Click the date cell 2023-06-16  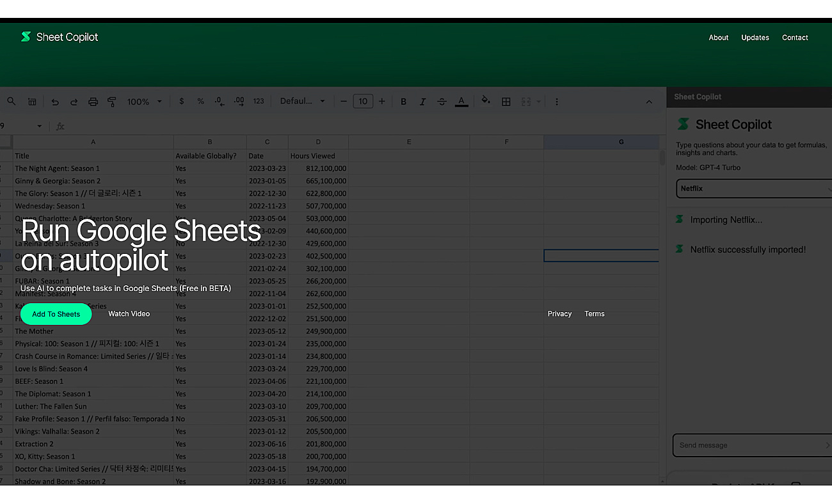pyautogui.click(x=268, y=444)
